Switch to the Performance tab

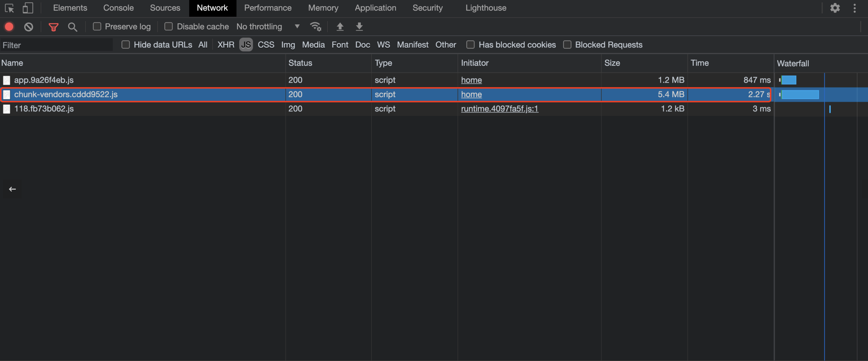pos(268,8)
